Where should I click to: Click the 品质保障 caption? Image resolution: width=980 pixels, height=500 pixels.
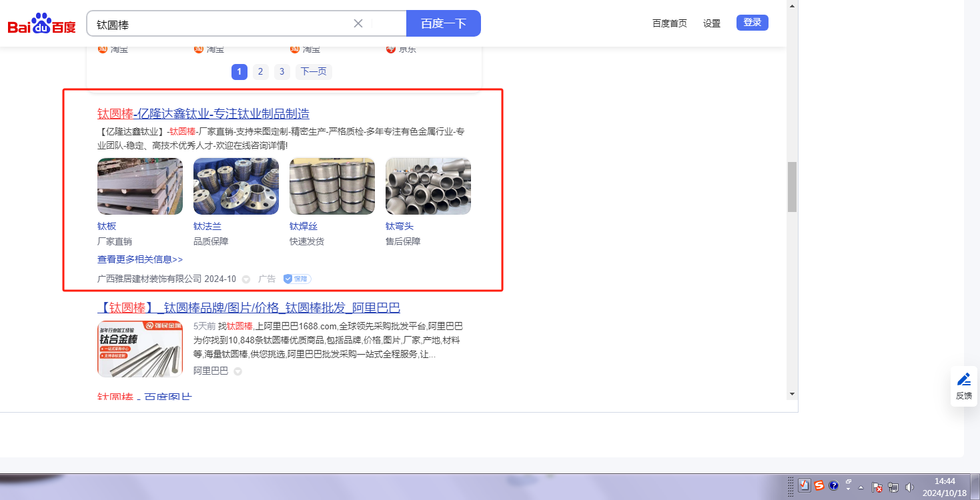tap(211, 241)
